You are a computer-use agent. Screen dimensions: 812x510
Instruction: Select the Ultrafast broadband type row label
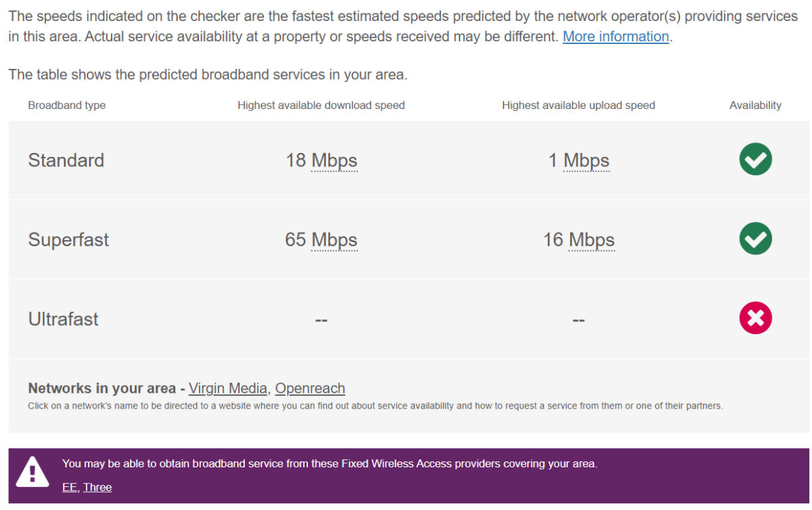[x=64, y=319]
